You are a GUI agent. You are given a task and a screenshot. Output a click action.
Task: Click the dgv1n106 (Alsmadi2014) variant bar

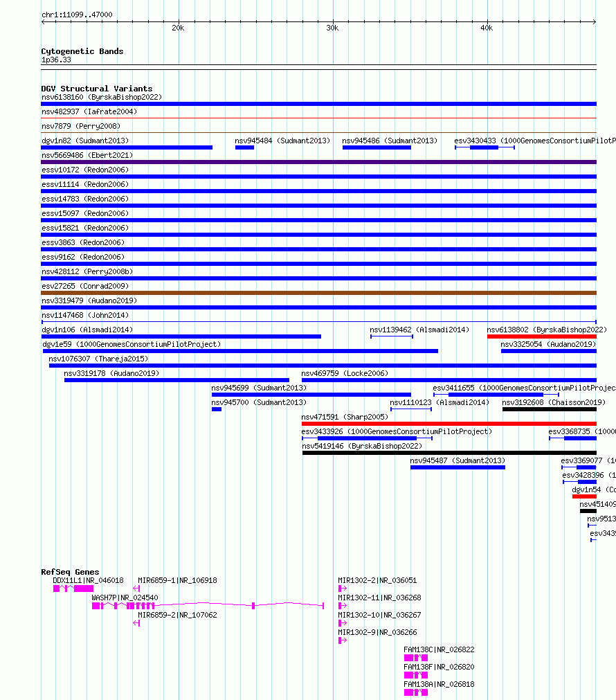click(181, 336)
